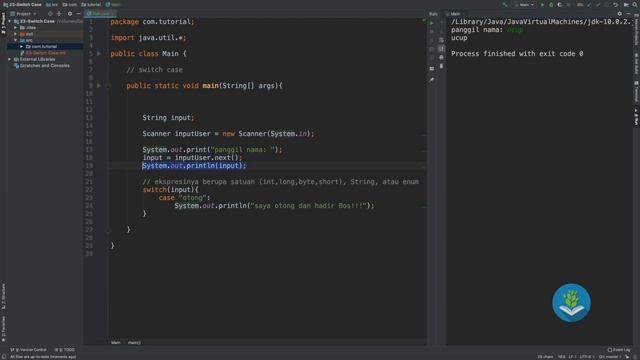
Task: Rerun Main with the Run panel play icon
Action: point(432,23)
